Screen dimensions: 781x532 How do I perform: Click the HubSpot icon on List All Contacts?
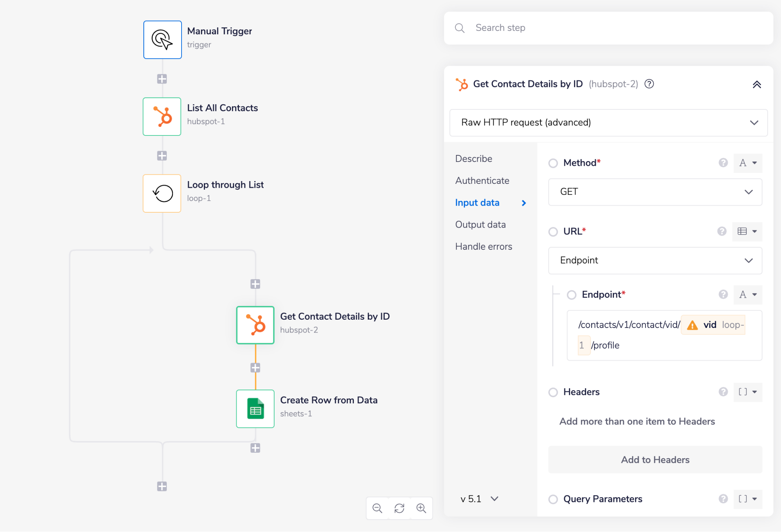coord(162,116)
